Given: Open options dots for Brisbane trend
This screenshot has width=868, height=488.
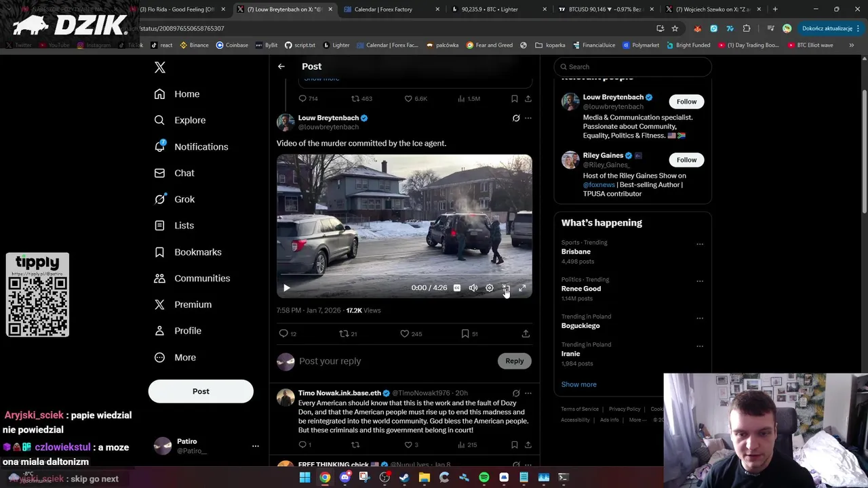Looking at the screenshot, I should [x=700, y=244].
